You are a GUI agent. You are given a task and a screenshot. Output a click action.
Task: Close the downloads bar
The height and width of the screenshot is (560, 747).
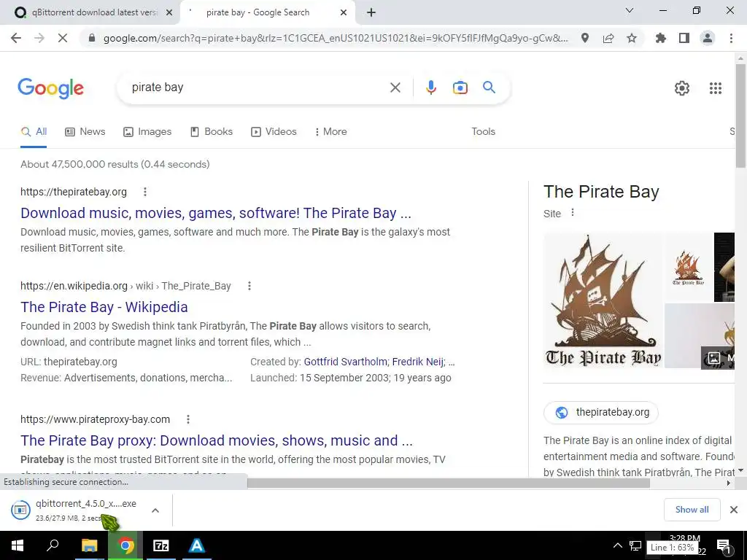click(x=734, y=510)
